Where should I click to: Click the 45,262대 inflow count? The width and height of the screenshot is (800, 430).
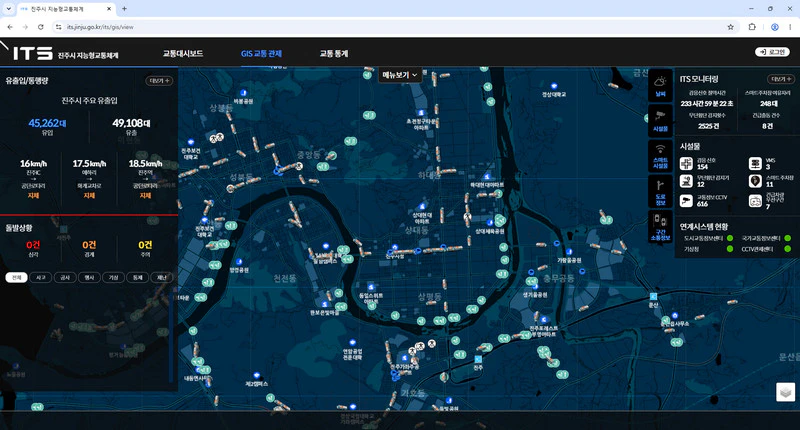pyautogui.click(x=47, y=123)
